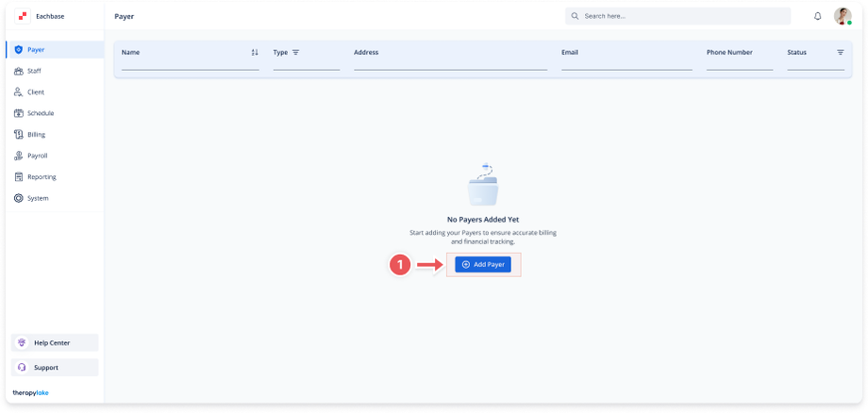Screen dimensions: 868x413
Task: Click the Payer page title
Action: (x=124, y=17)
